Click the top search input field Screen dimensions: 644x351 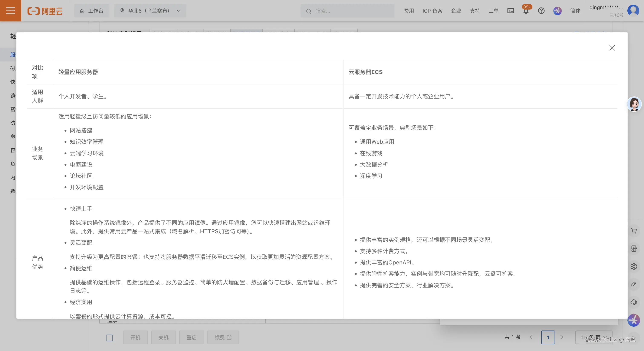tap(347, 11)
